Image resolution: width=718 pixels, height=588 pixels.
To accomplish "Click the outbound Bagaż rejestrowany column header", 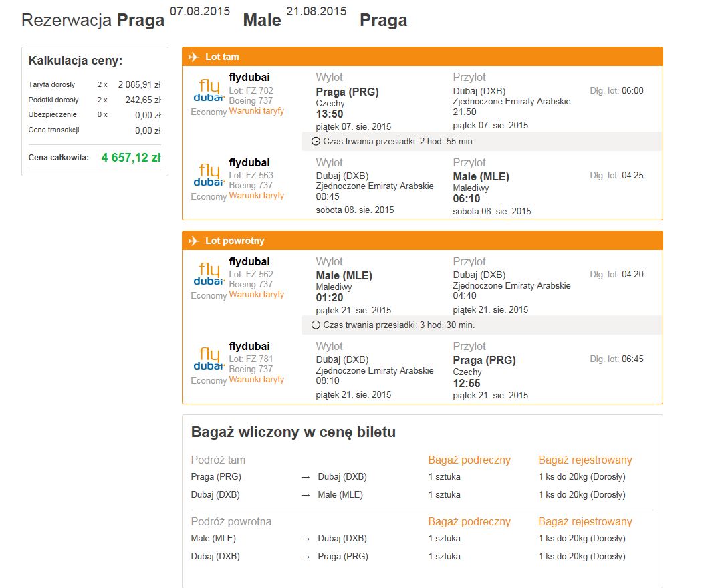I will 585,460.
